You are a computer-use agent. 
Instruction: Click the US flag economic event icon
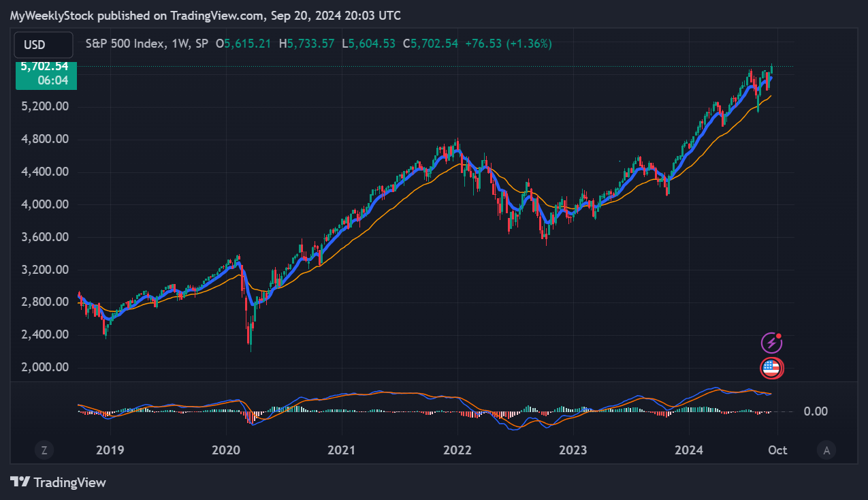(771, 368)
